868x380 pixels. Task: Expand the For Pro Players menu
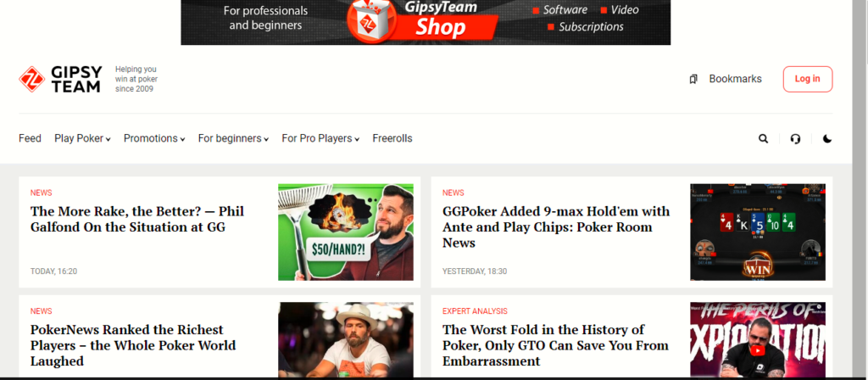[x=320, y=138]
